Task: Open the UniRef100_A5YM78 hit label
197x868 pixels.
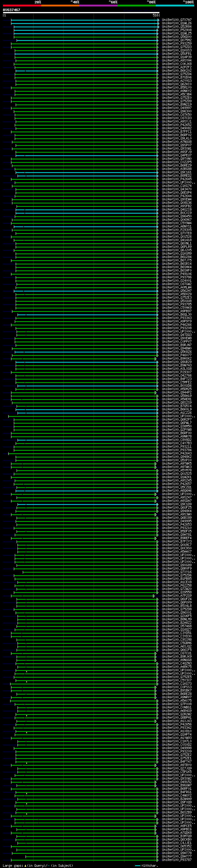Action: [x=177, y=470]
